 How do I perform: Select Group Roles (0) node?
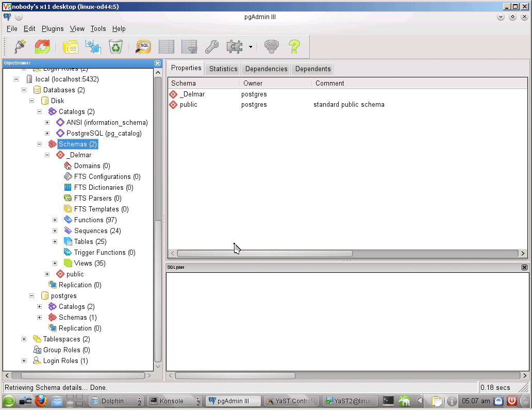[66, 350]
